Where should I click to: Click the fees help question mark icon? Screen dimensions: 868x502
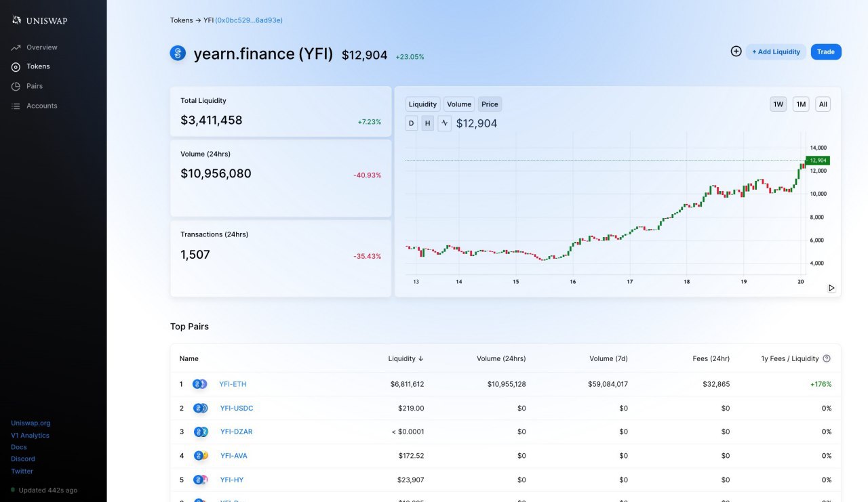click(x=827, y=358)
